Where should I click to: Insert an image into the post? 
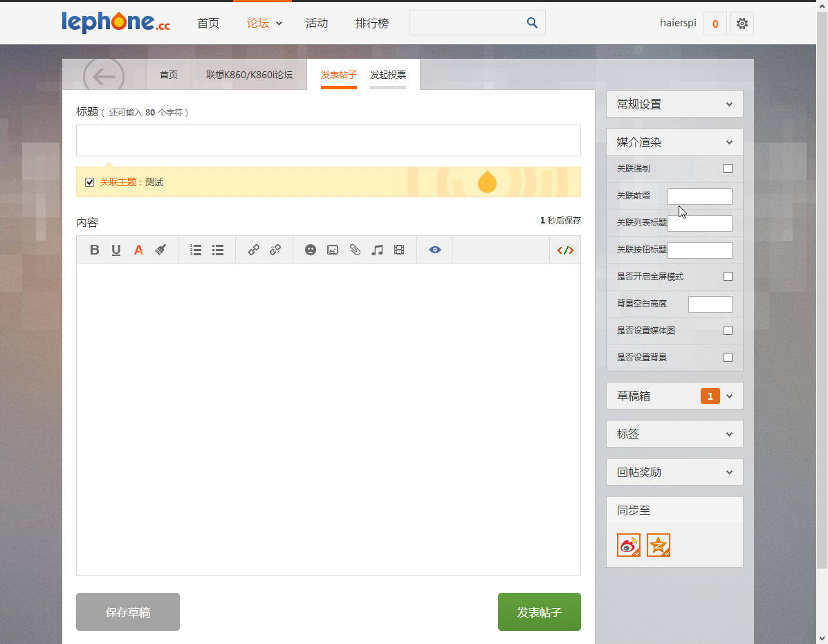click(333, 250)
